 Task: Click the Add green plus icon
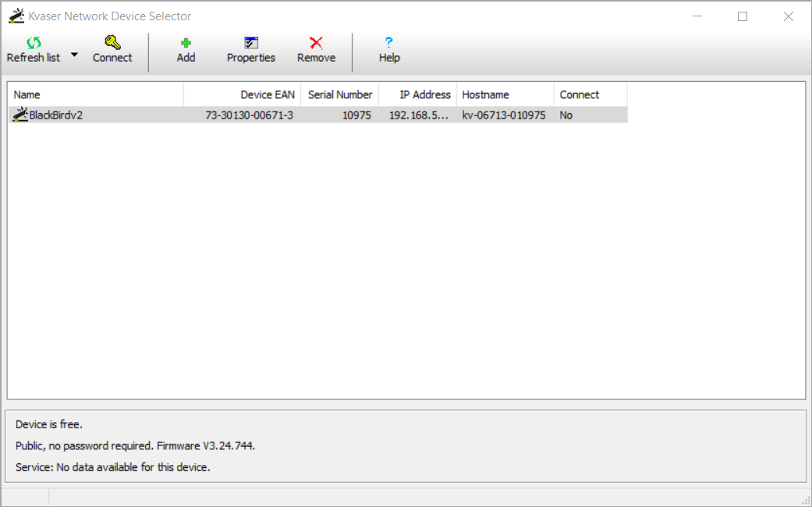[186, 43]
